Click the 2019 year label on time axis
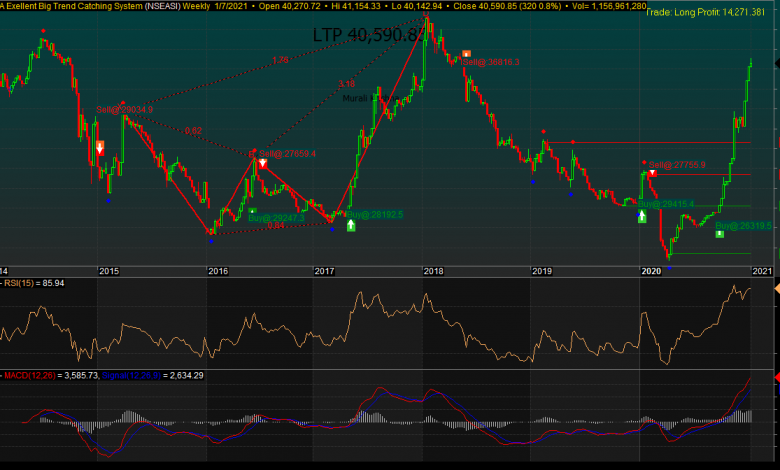Screen dimensions: 780x470 (542, 271)
